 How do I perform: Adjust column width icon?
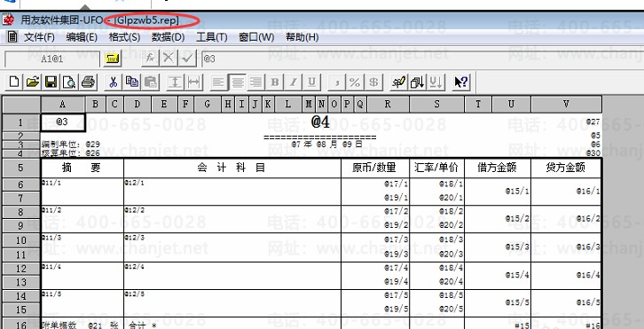point(193,82)
